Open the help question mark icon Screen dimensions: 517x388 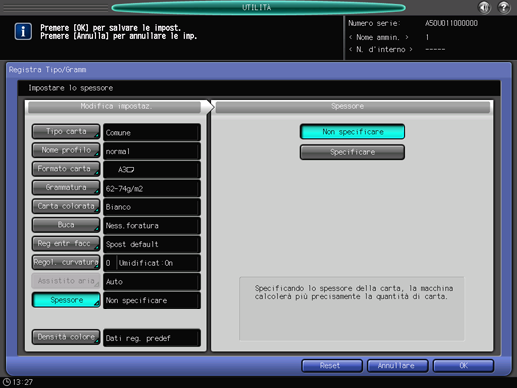click(x=504, y=7)
